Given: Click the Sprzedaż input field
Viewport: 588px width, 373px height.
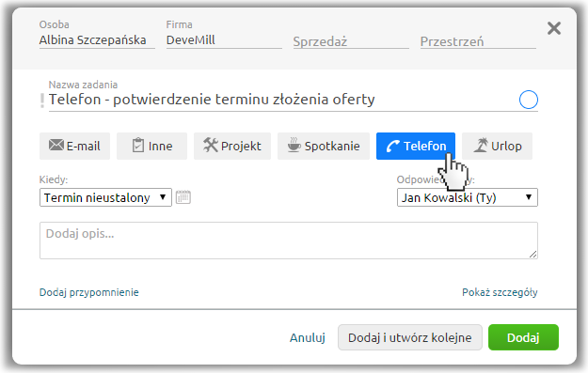Looking at the screenshot, I should pyautogui.click(x=351, y=41).
